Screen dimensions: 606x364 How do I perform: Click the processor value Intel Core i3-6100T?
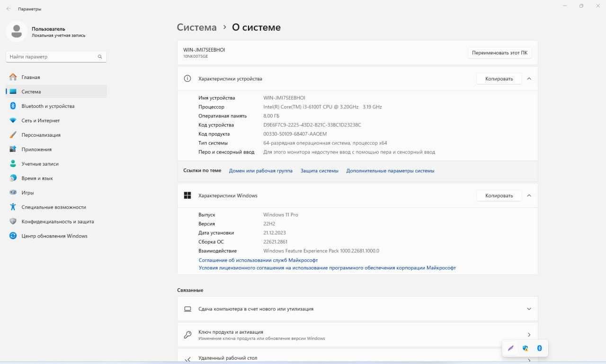(322, 107)
